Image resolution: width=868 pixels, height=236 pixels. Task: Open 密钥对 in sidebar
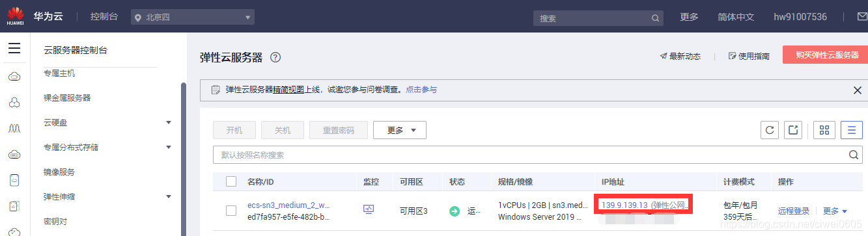[x=55, y=221]
